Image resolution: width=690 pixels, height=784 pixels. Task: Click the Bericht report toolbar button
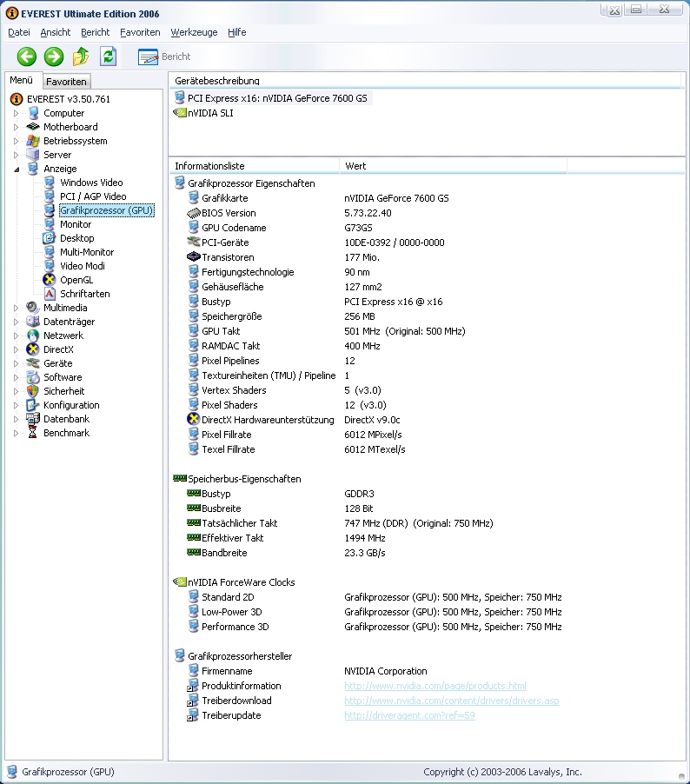164,56
